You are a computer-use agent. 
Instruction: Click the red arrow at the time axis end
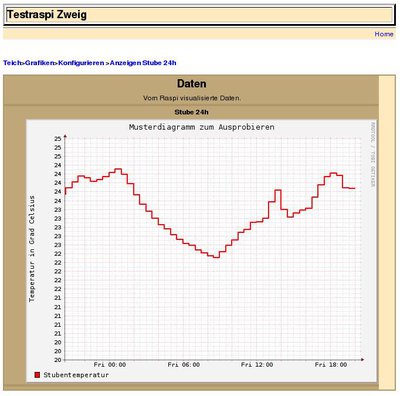(362, 360)
